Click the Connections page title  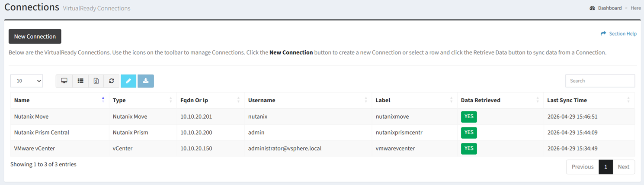pos(32,7)
